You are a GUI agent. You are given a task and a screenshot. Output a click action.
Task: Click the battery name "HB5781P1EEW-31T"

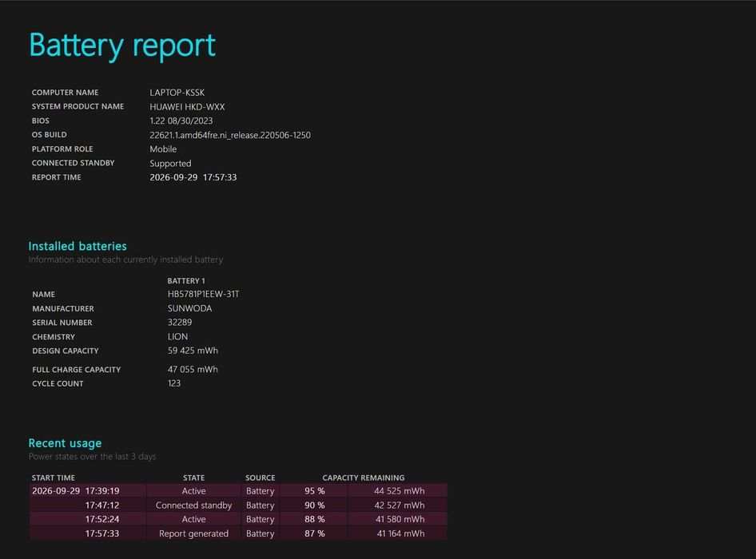204,294
